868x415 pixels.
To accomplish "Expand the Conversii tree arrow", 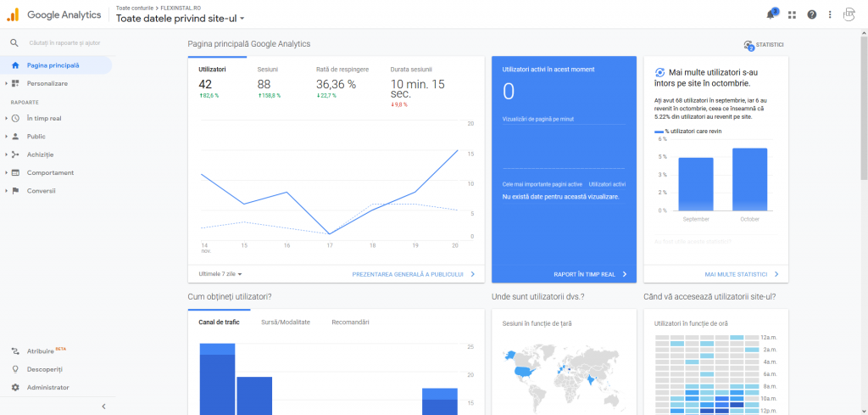I will (x=7, y=191).
